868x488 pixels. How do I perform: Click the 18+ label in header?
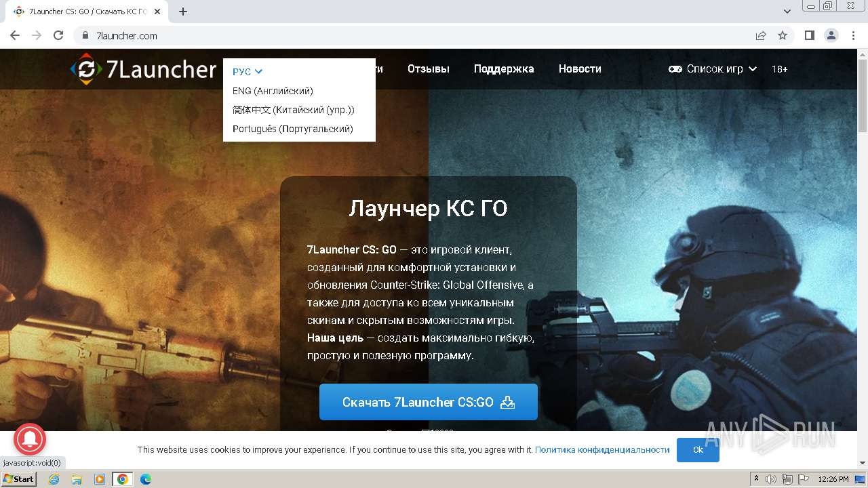tap(780, 69)
